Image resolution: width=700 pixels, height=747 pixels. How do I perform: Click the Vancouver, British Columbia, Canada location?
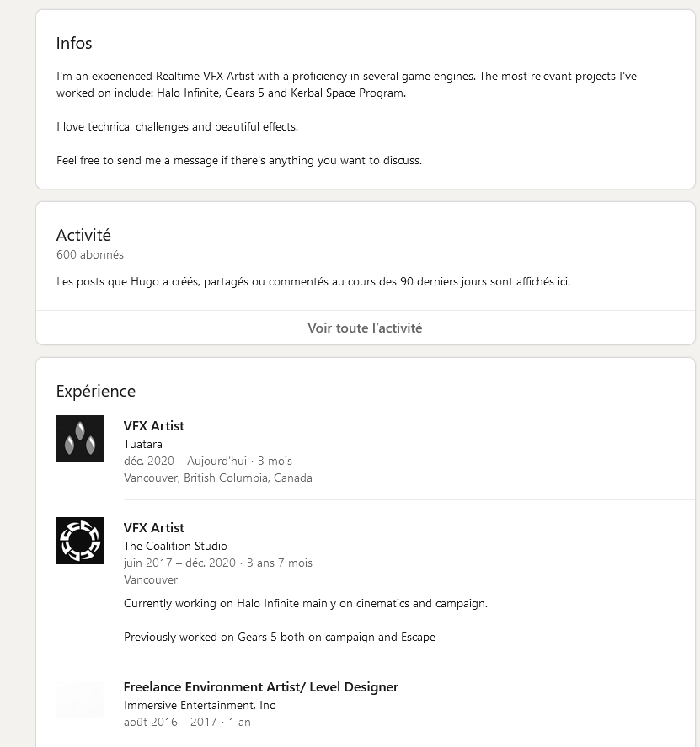coord(218,478)
